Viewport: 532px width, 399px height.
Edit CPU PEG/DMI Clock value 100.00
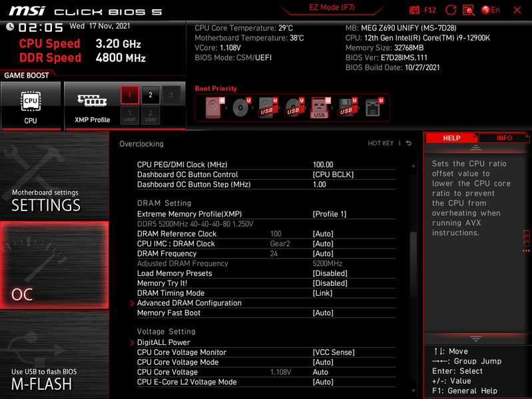323,165
